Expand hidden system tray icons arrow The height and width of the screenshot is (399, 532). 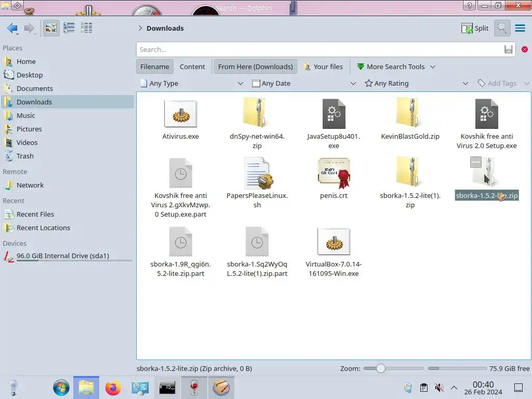[x=454, y=388]
